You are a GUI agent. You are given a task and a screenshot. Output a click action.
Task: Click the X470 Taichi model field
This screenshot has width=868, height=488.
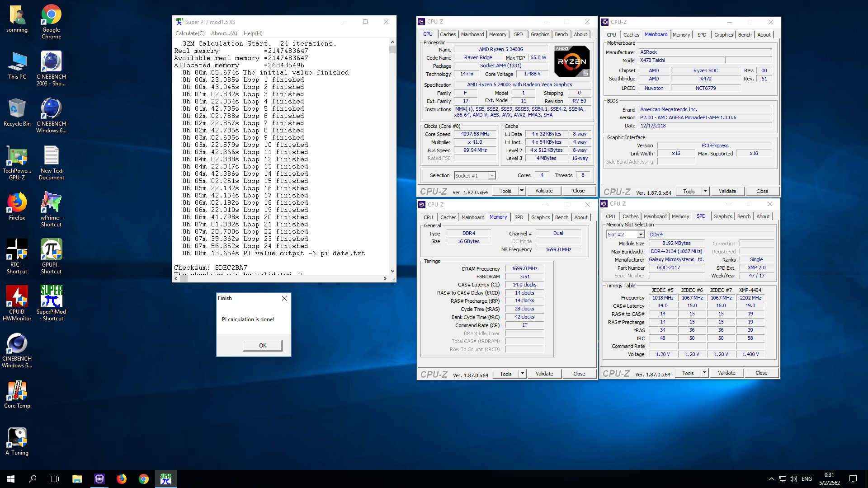682,61
